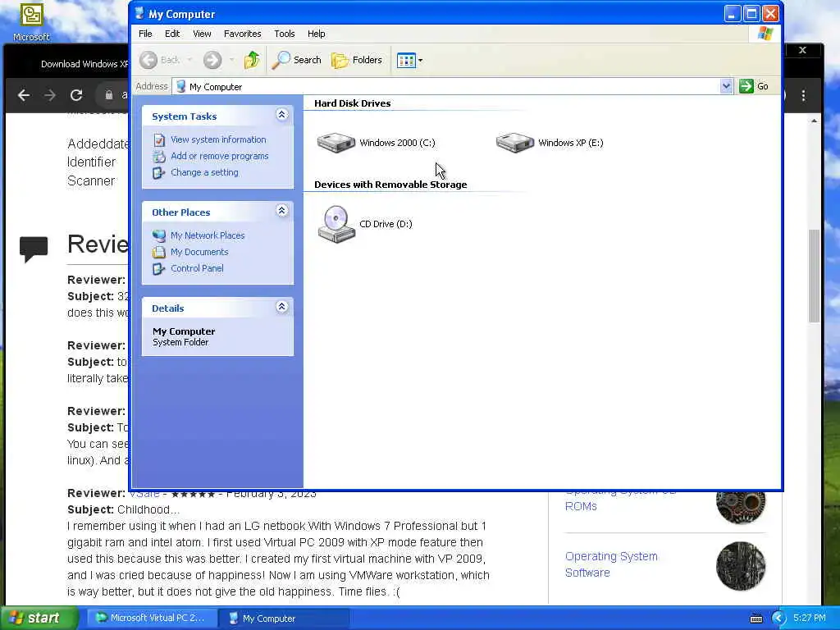Toggle the Folders pane button
The image size is (840, 630).
point(357,60)
